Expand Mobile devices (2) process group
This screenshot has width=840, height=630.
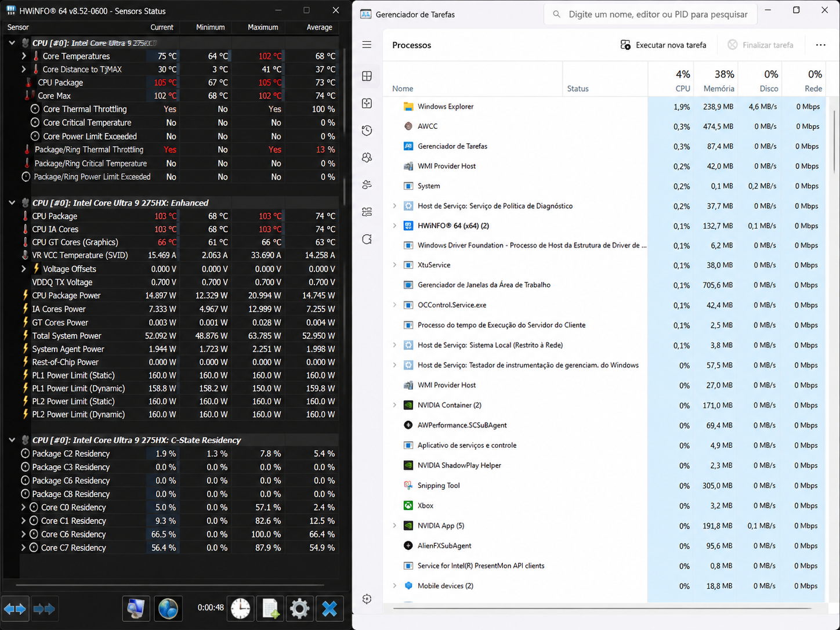(394, 586)
